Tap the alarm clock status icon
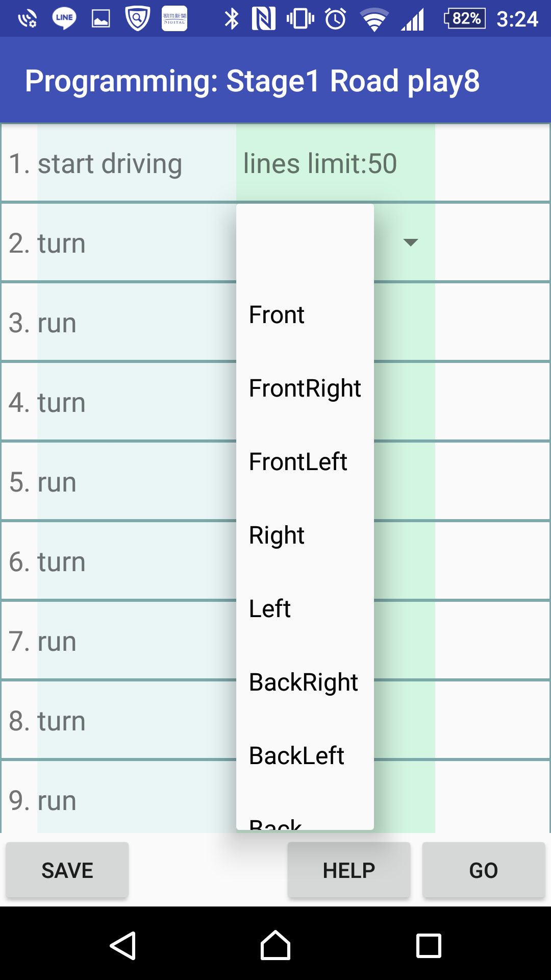 pos(336,19)
